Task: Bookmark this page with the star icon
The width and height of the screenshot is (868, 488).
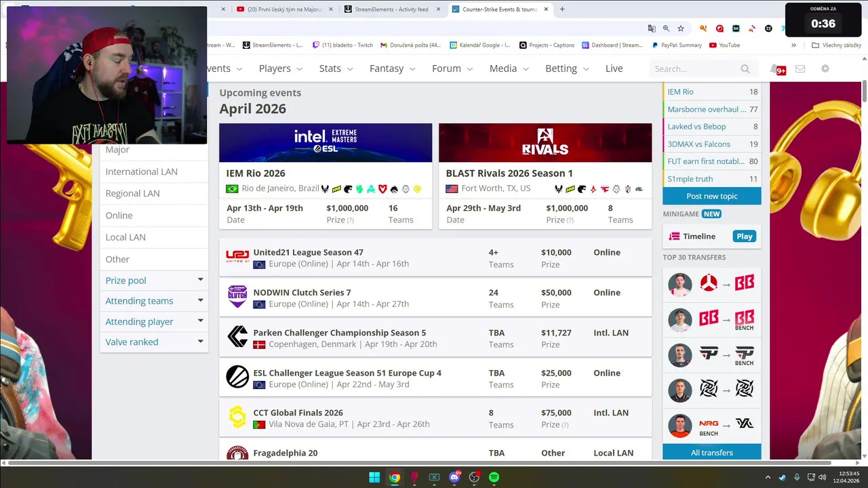Action: (x=681, y=28)
